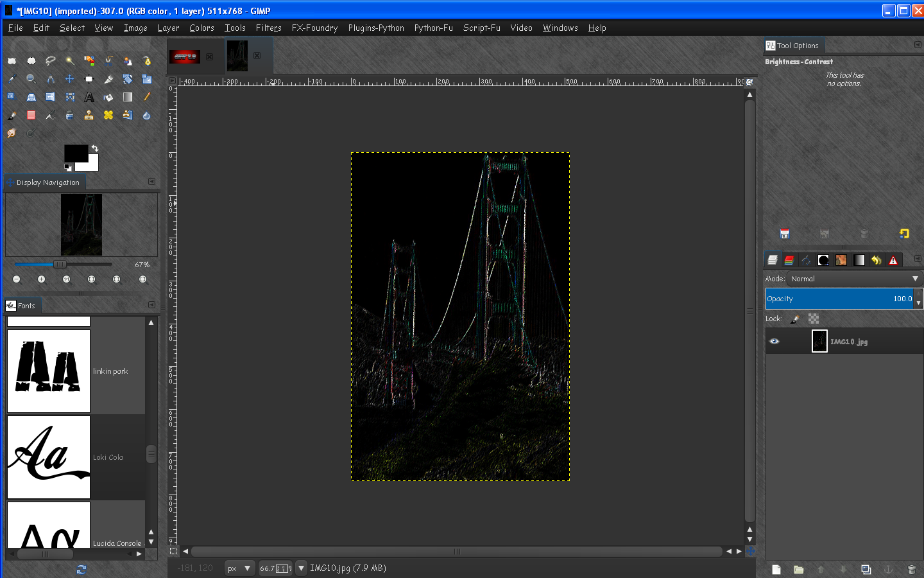Select the Perspective Clone tool
The image size is (924, 578).
click(x=127, y=115)
